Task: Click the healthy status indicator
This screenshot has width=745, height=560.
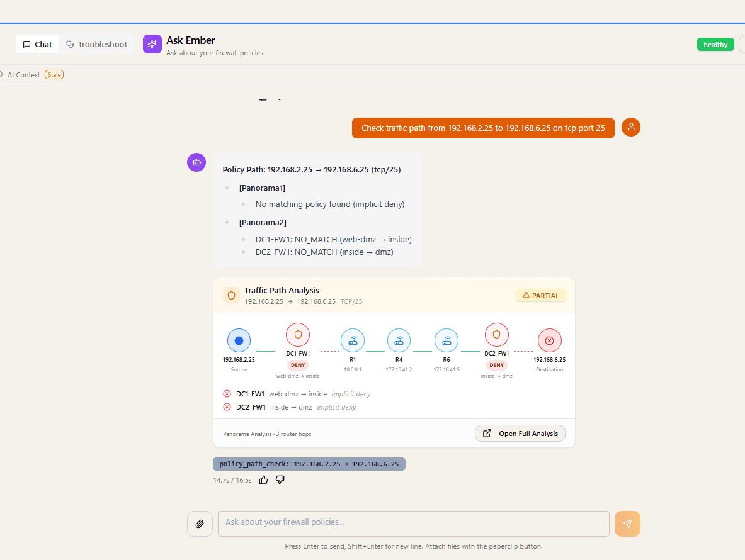Action: click(x=715, y=44)
